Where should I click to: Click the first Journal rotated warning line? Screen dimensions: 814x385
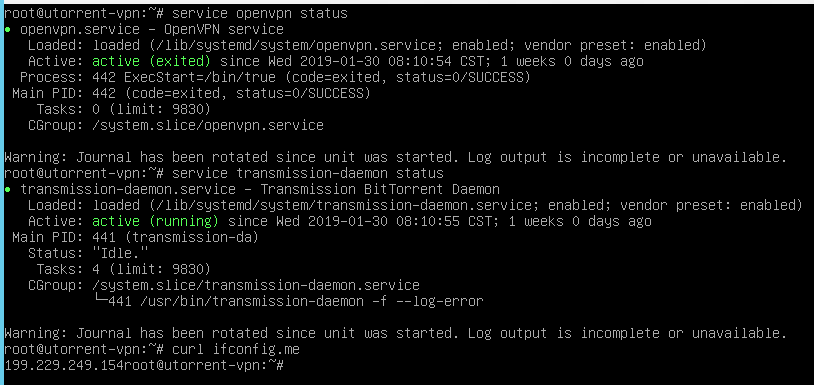tap(396, 157)
